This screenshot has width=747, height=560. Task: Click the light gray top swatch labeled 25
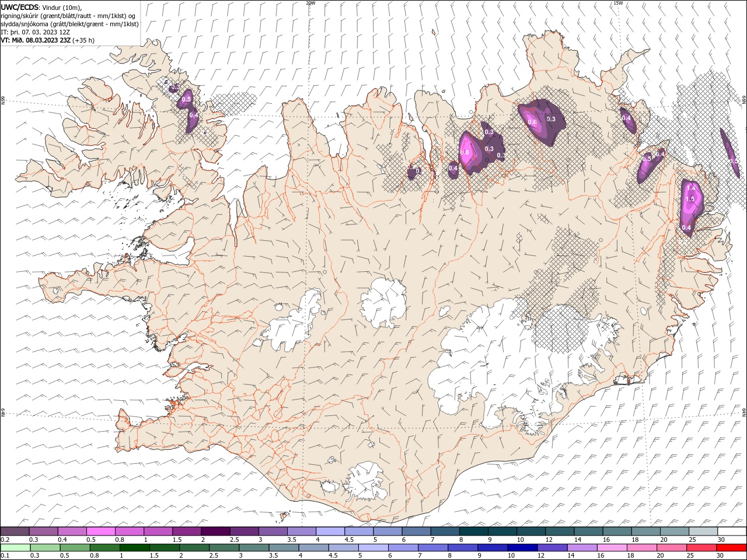pyautogui.click(x=703, y=531)
